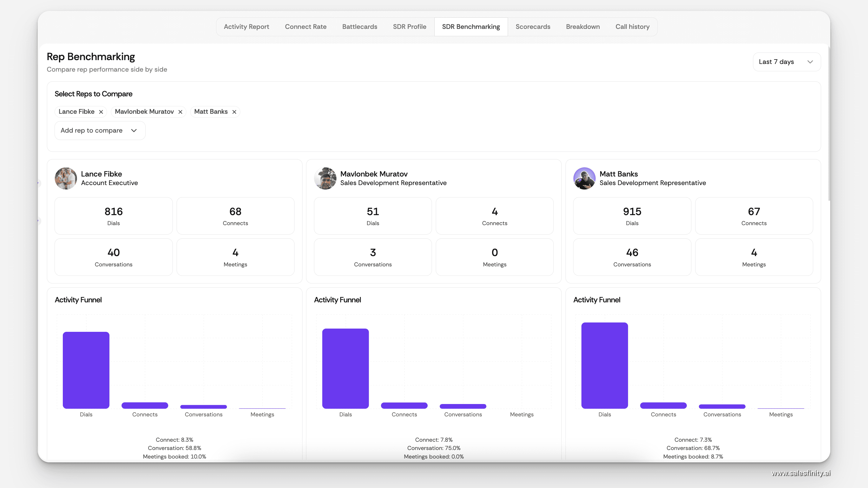Viewport: 868px width, 488px height.
Task: Open the Breakdown tab
Action: tap(583, 27)
